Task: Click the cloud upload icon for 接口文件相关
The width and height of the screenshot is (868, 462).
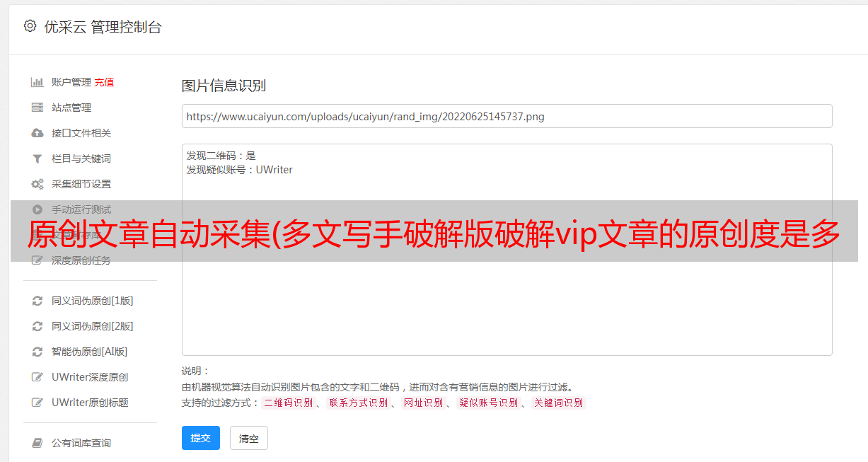Action: pos(37,133)
